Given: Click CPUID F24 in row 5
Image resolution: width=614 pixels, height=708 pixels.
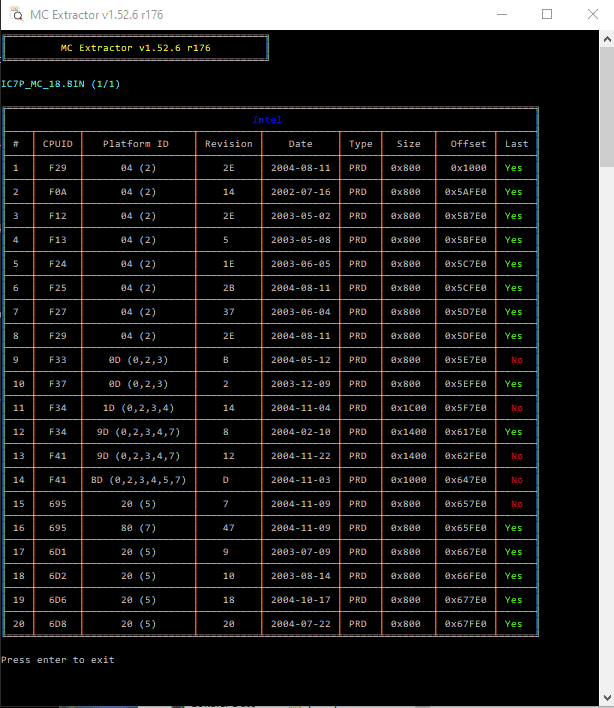Looking at the screenshot, I should click(57, 264).
